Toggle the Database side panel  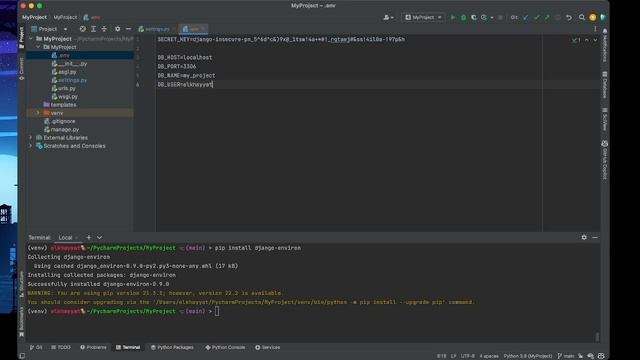pyautogui.click(x=604, y=85)
